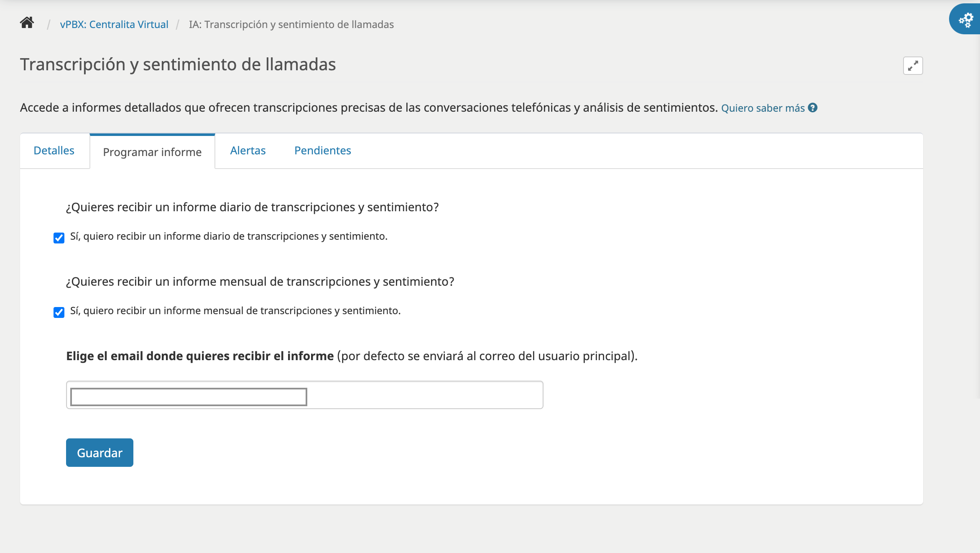Disable monthly transcription report checkbox

click(59, 312)
